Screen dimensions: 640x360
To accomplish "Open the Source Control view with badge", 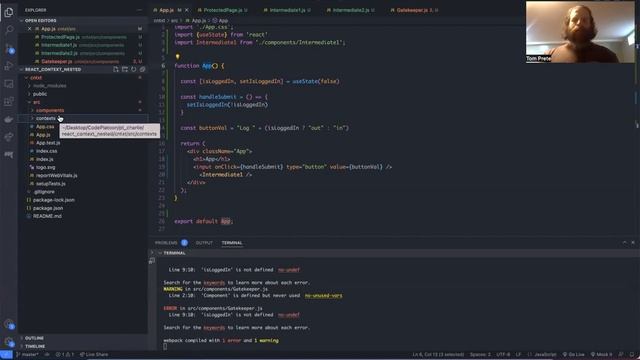I will [x=9, y=49].
